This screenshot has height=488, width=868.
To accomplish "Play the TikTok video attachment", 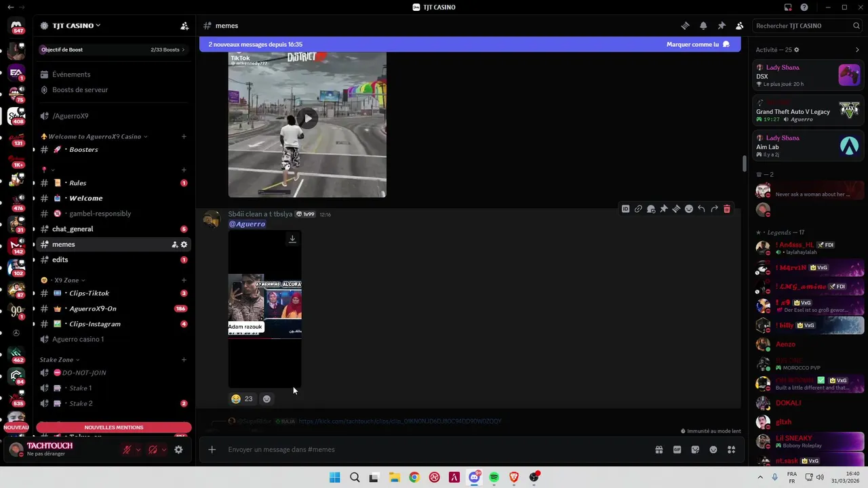I will [307, 118].
